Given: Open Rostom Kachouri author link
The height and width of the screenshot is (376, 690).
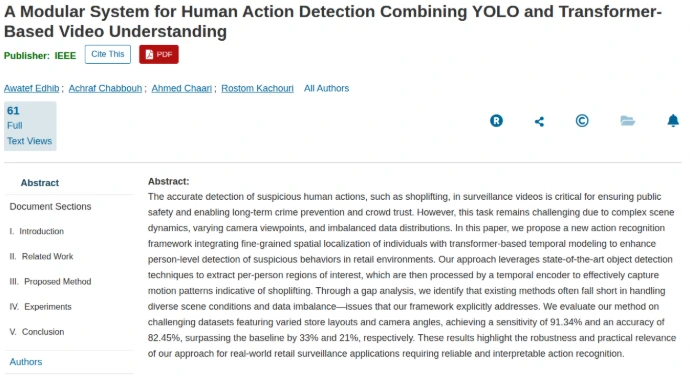Looking at the screenshot, I should coord(257,88).
